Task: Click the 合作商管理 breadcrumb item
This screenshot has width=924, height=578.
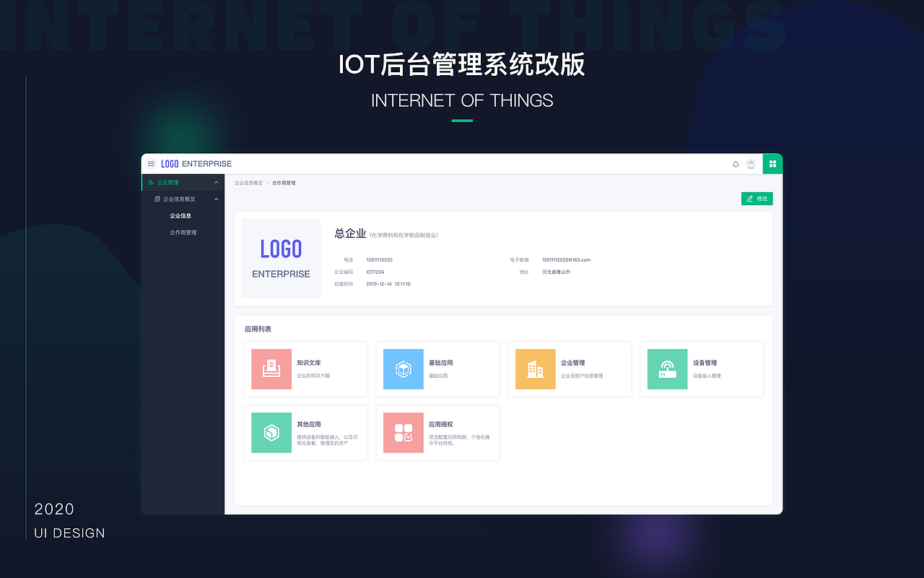Action: point(284,184)
